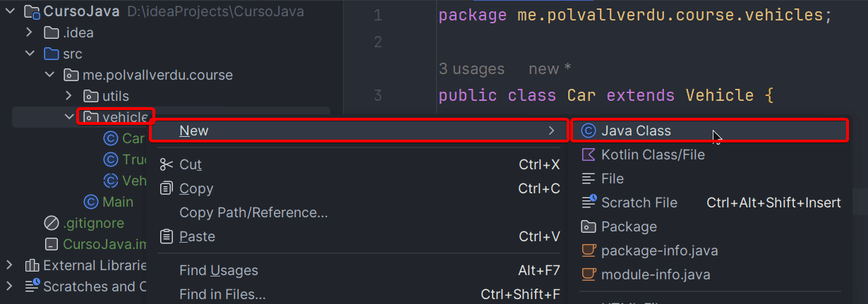Select the .gitignore file icon
868x304 pixels.
pos(51,223)
